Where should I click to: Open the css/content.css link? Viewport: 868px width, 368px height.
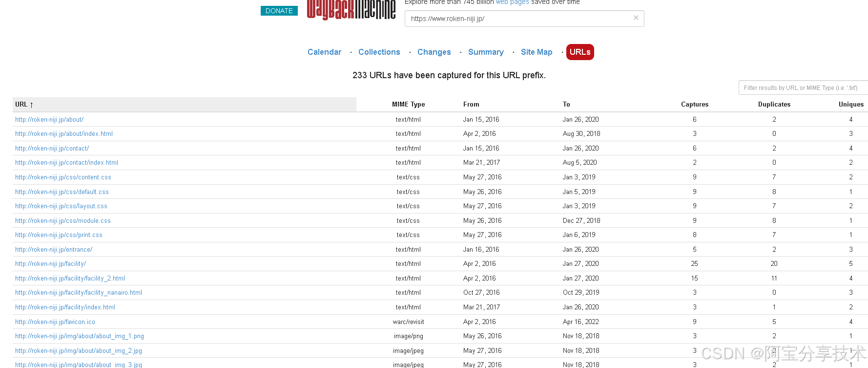(x=63, y=177)
